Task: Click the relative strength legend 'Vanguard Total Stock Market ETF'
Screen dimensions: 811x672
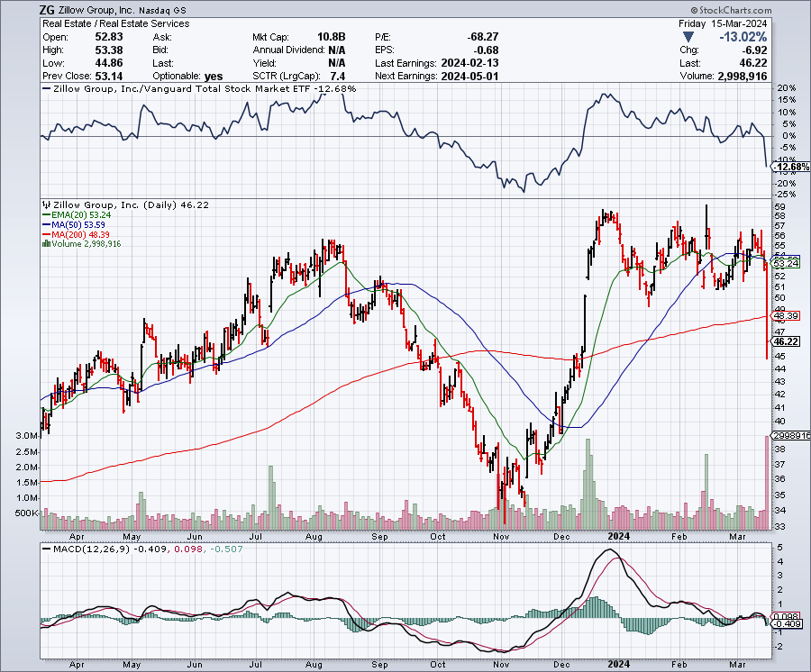Action: pos(226,89)
